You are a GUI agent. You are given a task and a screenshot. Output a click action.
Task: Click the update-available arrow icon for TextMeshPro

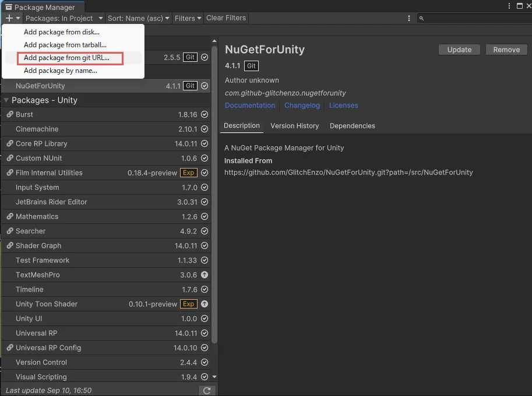click(205, 275)
